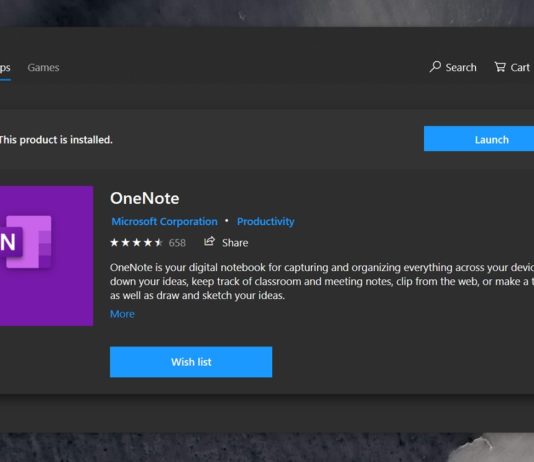Click the OneNote title heading
Screen dimensions: 534x462
(144, 198)
